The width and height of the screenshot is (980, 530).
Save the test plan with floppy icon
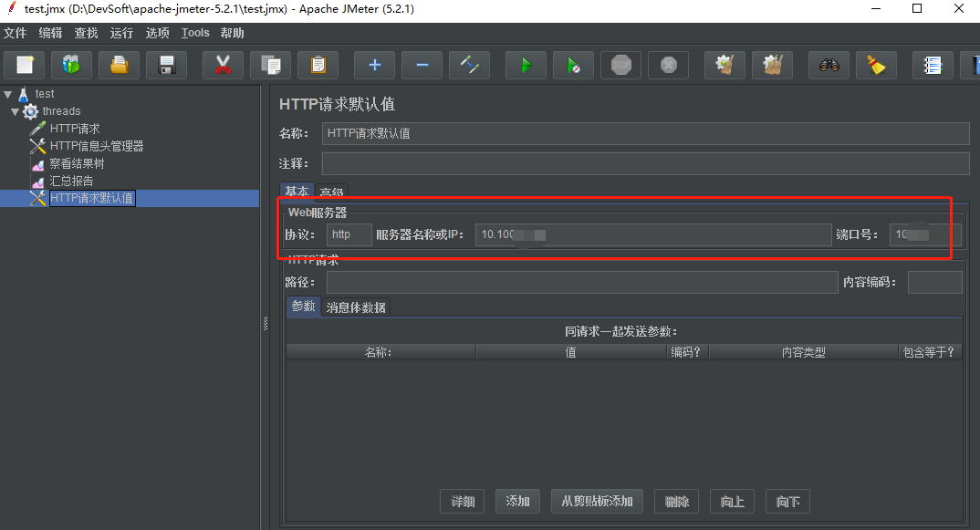(166, 65)
